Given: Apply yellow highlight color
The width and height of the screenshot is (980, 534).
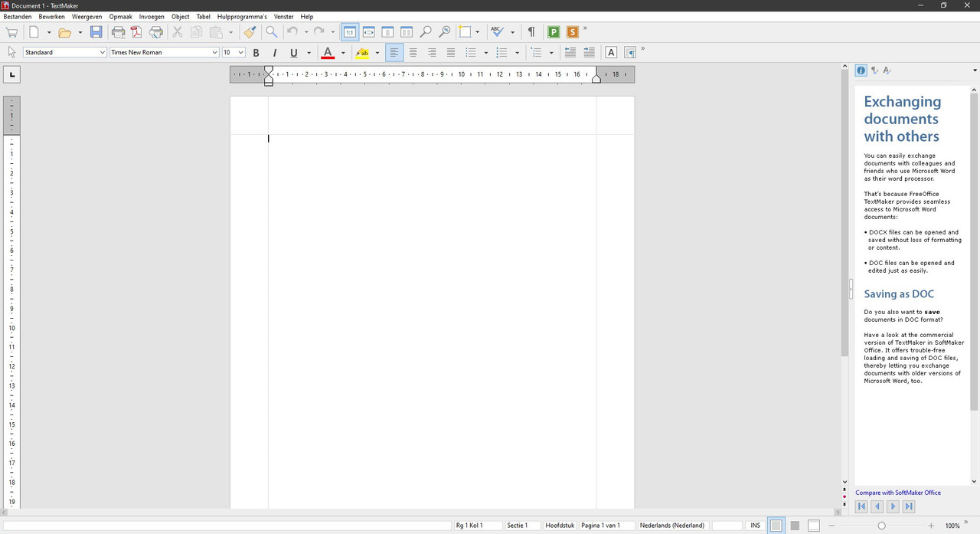Looking at the screenshot, I should pyautogui.click(x=362, y=53).
